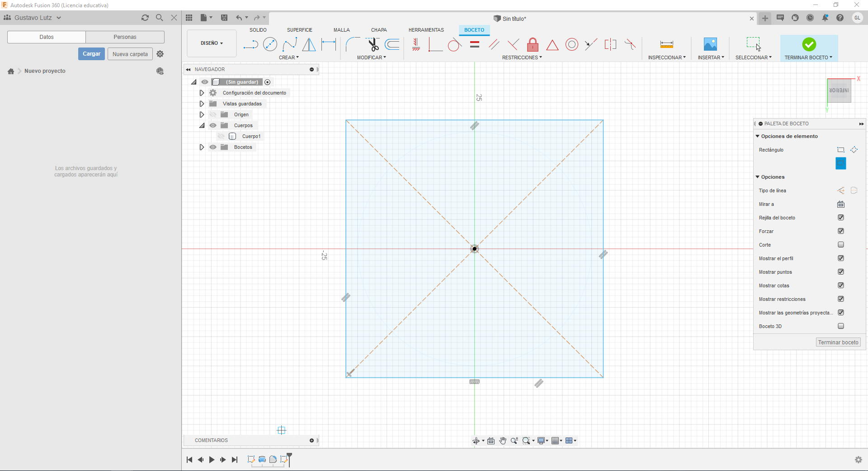The width and height of the screenshot is (868, 471).
Task: Select the Mirror tool
Action: 309,44
